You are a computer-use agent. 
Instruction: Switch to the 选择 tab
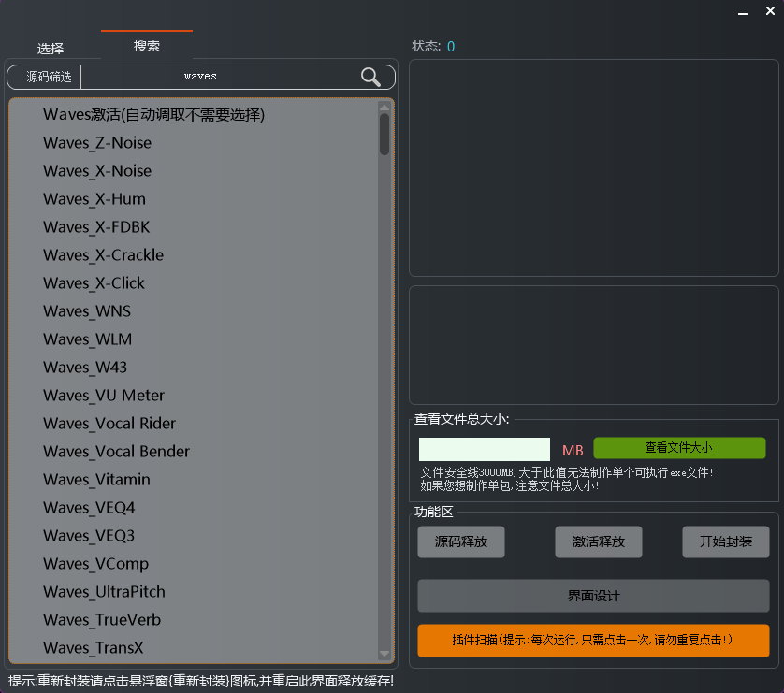point(51,49)
